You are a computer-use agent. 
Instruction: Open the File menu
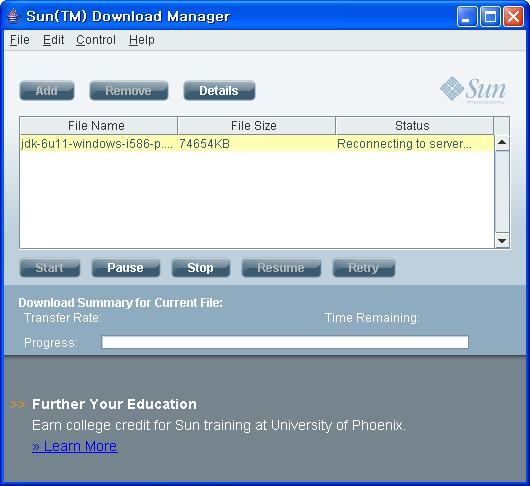20,40
